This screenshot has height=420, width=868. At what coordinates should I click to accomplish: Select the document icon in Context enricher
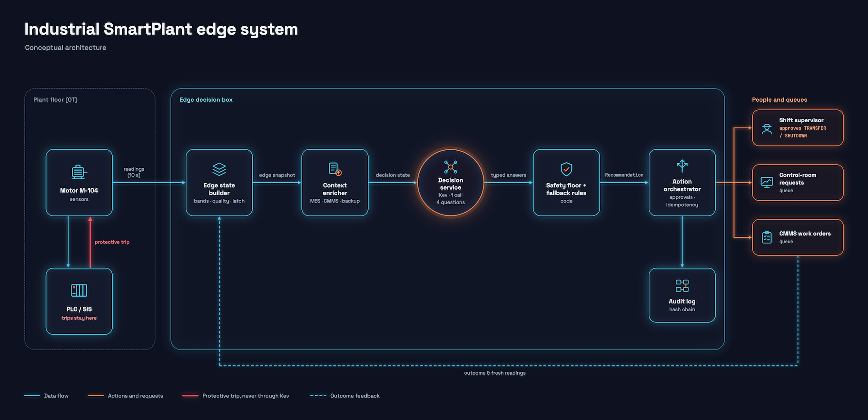[335, 169]
